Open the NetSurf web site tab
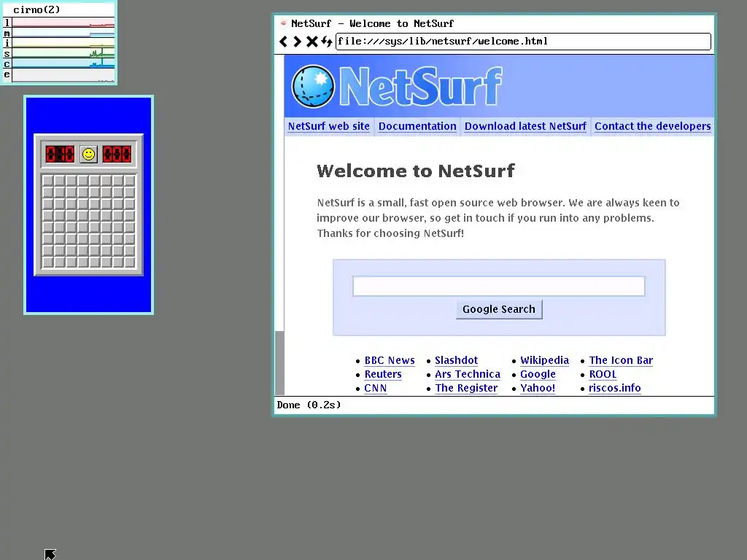 click(329, 126)
